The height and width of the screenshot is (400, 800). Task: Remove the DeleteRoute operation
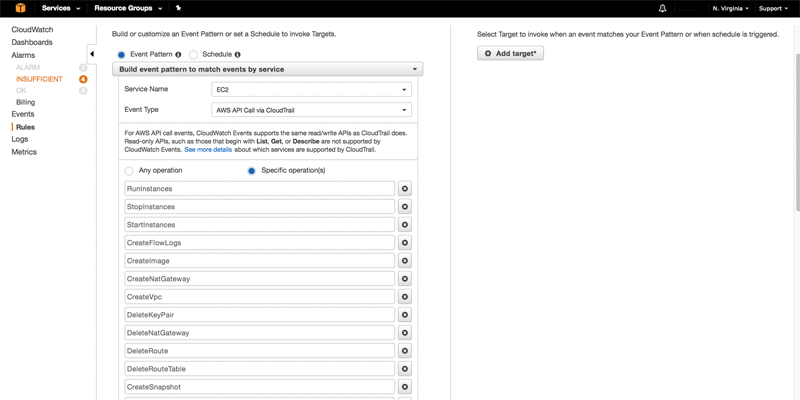pyautogui.click(x=405, y=351)
